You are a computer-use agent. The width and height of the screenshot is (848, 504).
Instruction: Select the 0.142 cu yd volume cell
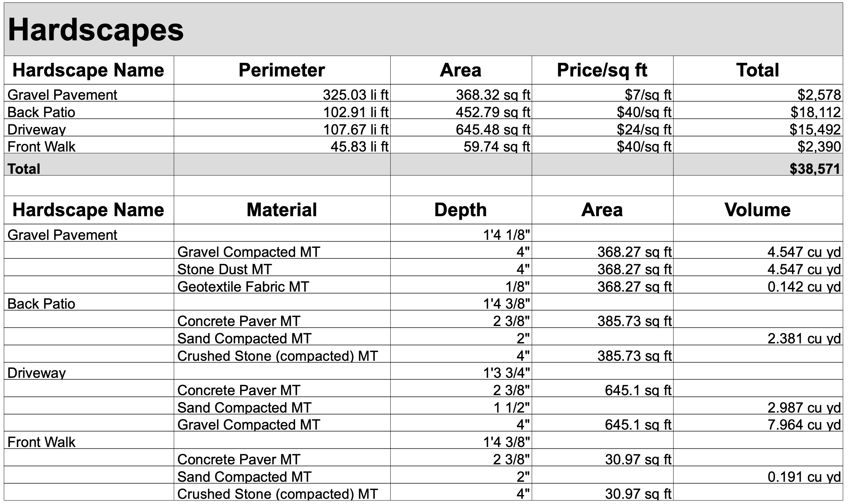click(x=758, y=285)
